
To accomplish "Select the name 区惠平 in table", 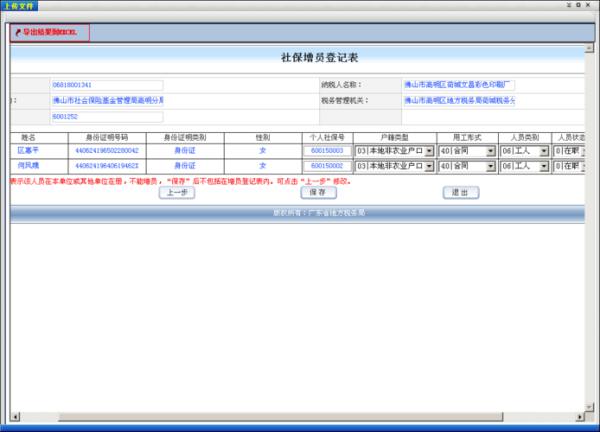I will coord(28,151).
